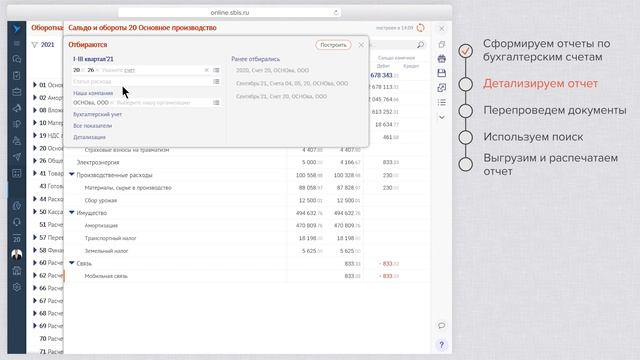Open the paper plane icon in sidebar
The image size is (640, 360).
[x=17, y=157]
